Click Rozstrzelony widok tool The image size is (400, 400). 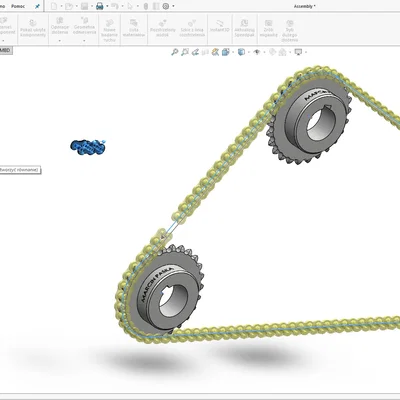pos(163,28)
